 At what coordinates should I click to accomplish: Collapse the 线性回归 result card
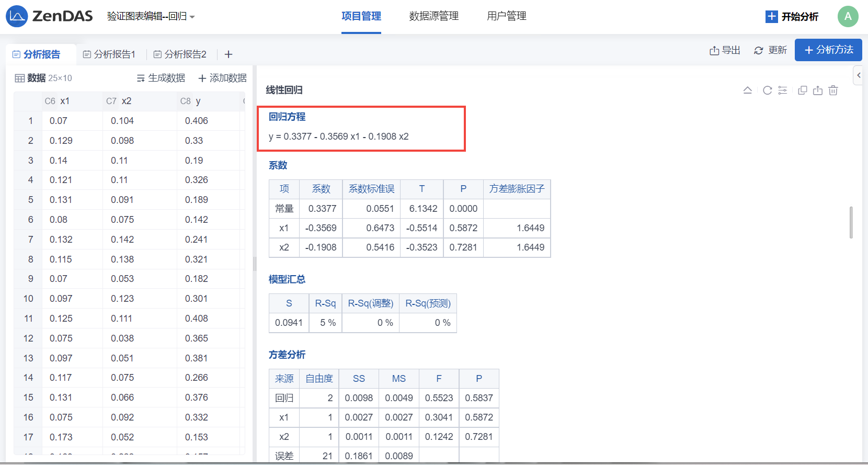click(748, 90)
